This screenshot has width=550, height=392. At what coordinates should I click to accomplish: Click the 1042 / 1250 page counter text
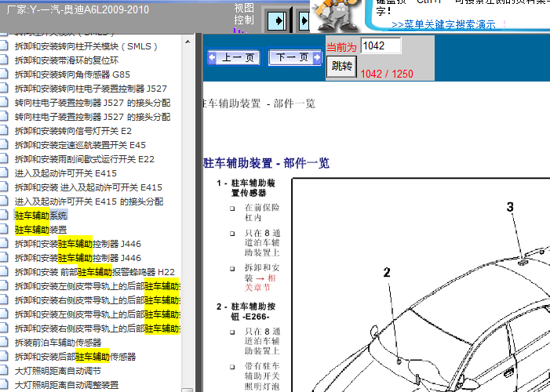click(x=387, y=74)
